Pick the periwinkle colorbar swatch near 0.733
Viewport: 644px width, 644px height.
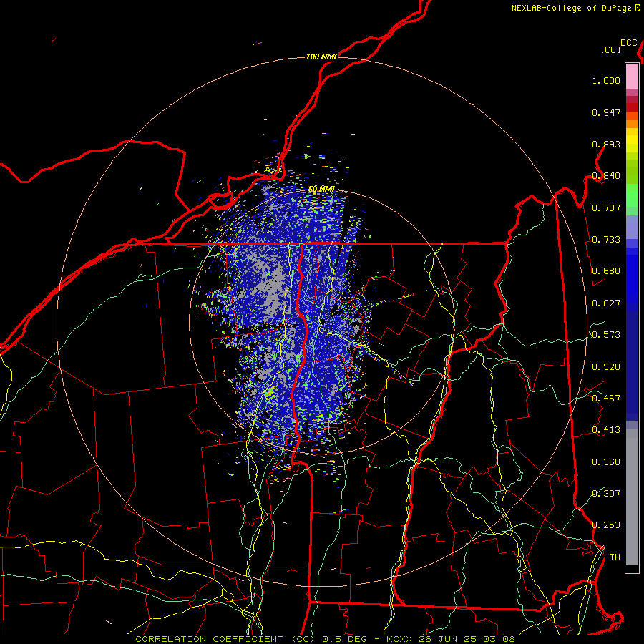(x=632, y=227)
